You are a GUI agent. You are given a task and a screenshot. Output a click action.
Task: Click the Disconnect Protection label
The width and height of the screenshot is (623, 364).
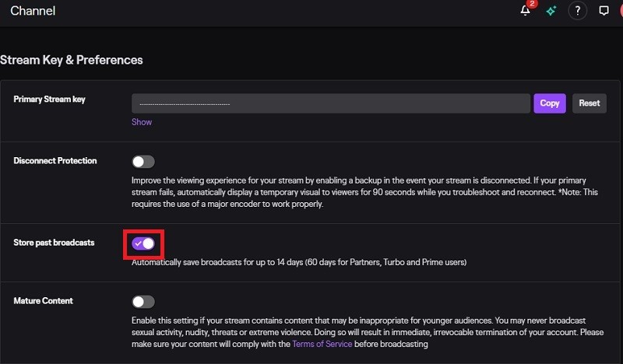tap(55, 161)
